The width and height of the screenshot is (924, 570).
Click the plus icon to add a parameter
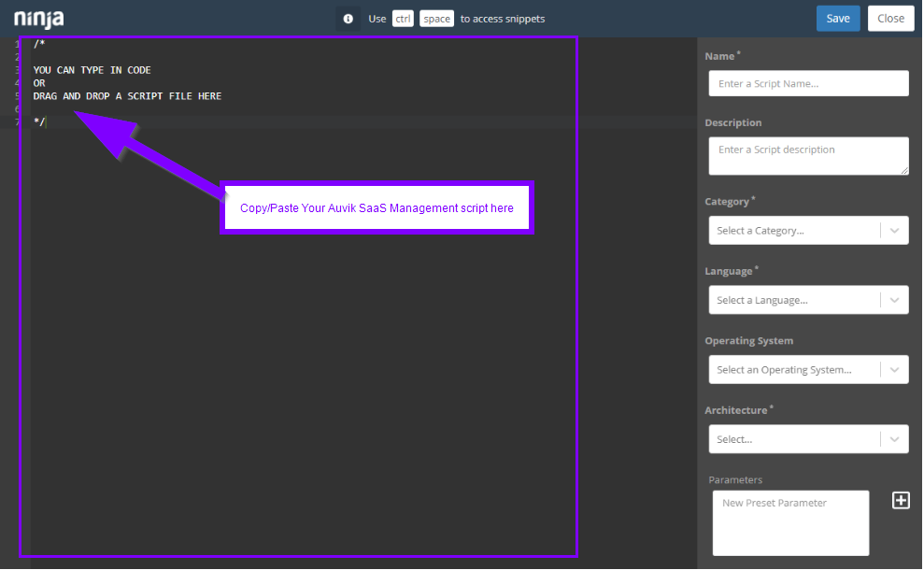pos(901,500)
